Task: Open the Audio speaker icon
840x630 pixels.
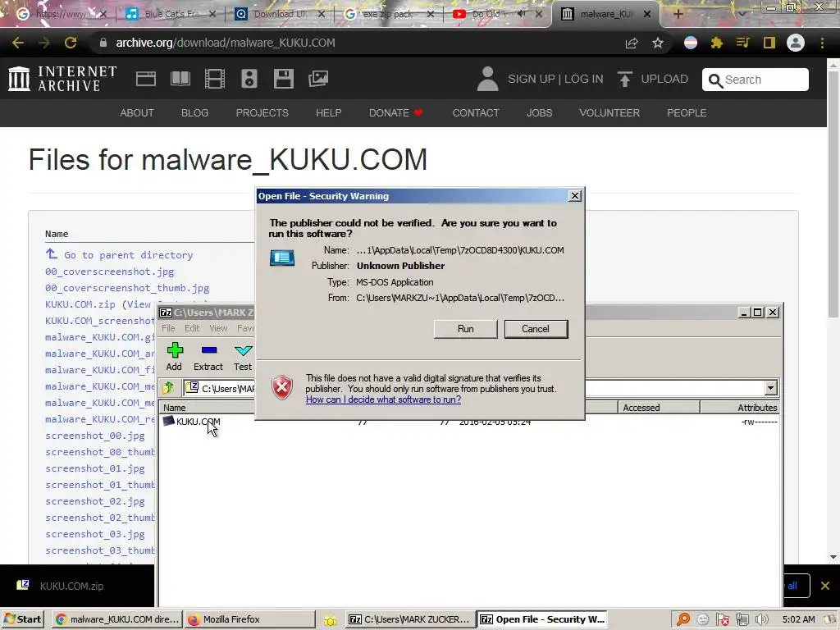Action: coord(249,79)
